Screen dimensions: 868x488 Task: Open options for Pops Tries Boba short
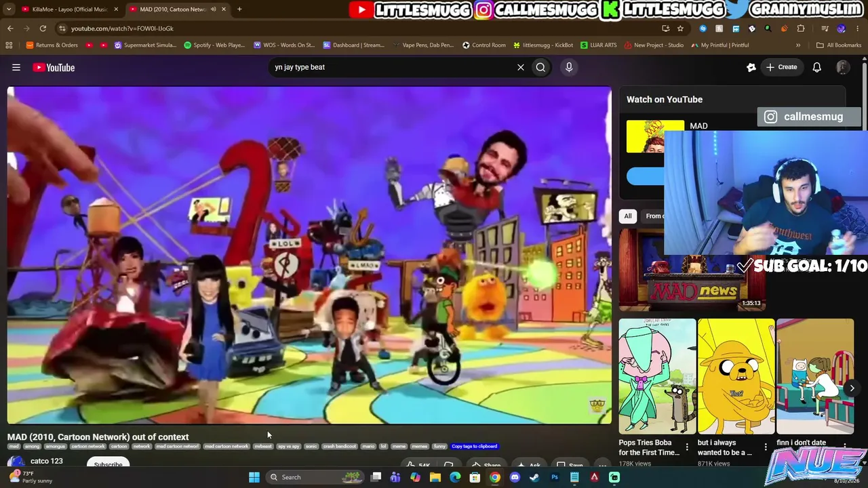click(x=687, y=447)
